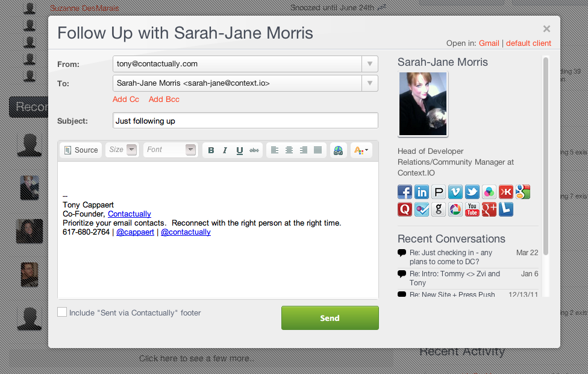Open the Quora profile icon
This screenshot has width=588, height=374.
[405, 209]
